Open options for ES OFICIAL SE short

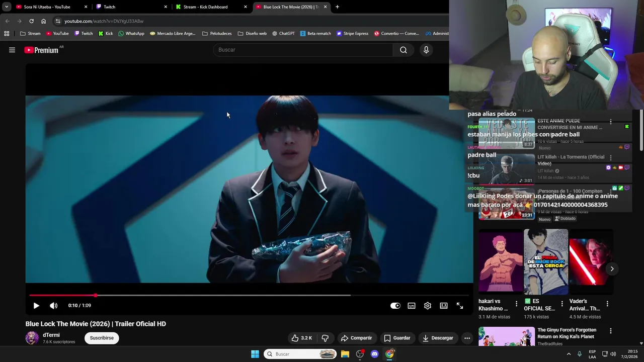click(x=562, y=304)
